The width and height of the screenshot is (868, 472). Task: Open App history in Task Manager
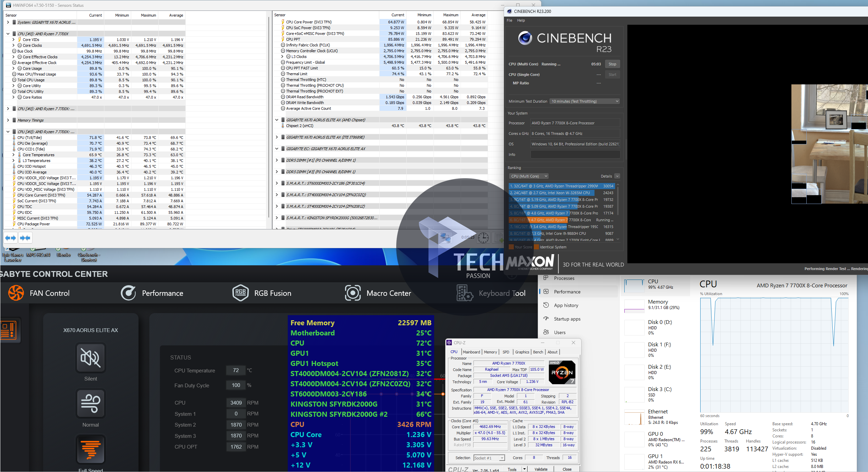566,305
